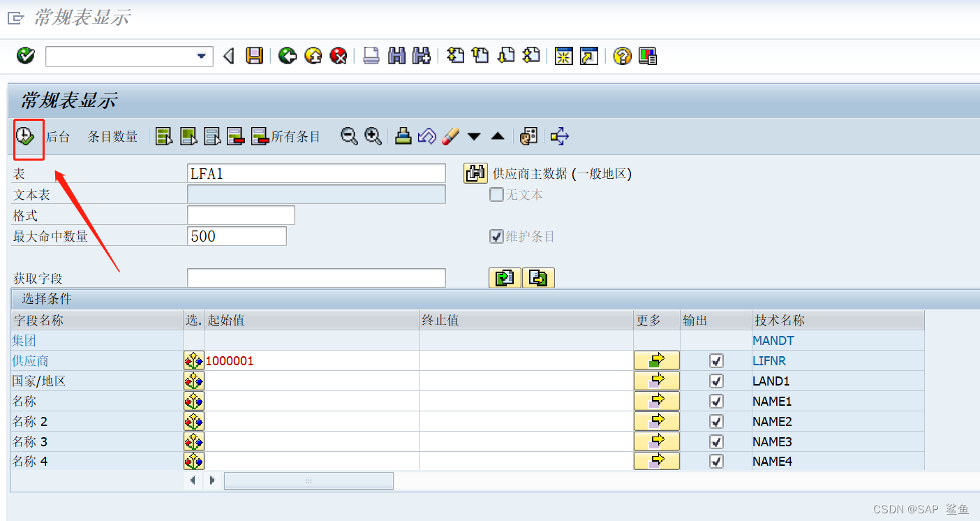
Task: Zoom in using the magnifier plus icon
Action: (373, 136)
